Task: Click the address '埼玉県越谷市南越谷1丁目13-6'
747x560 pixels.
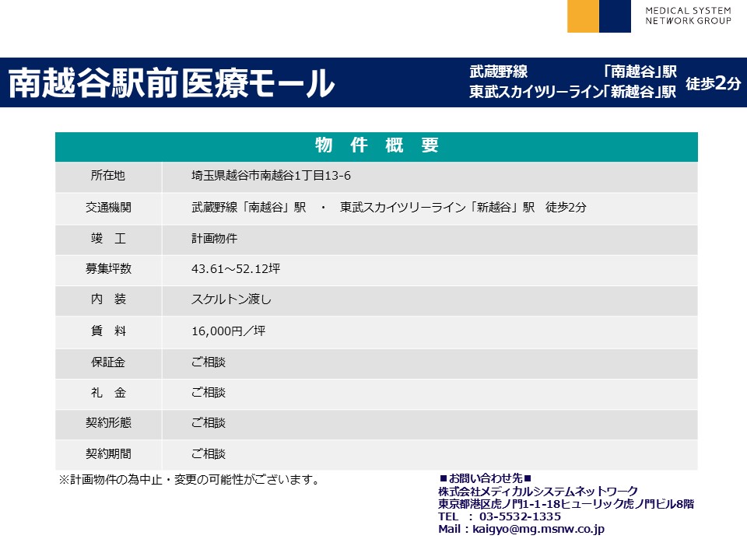Action: pos(271,176)
